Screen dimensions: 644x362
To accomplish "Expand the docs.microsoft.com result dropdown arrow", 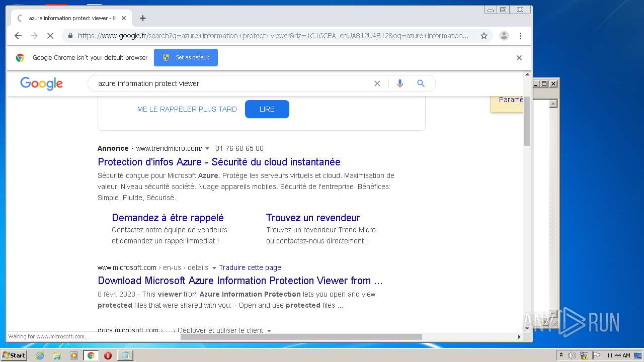I will coord(269,331).
